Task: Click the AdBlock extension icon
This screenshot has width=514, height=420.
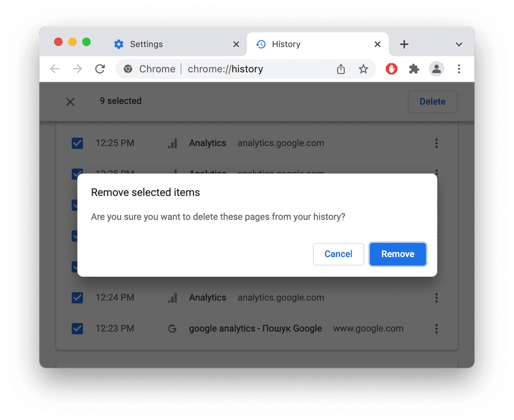Action: 391,69
